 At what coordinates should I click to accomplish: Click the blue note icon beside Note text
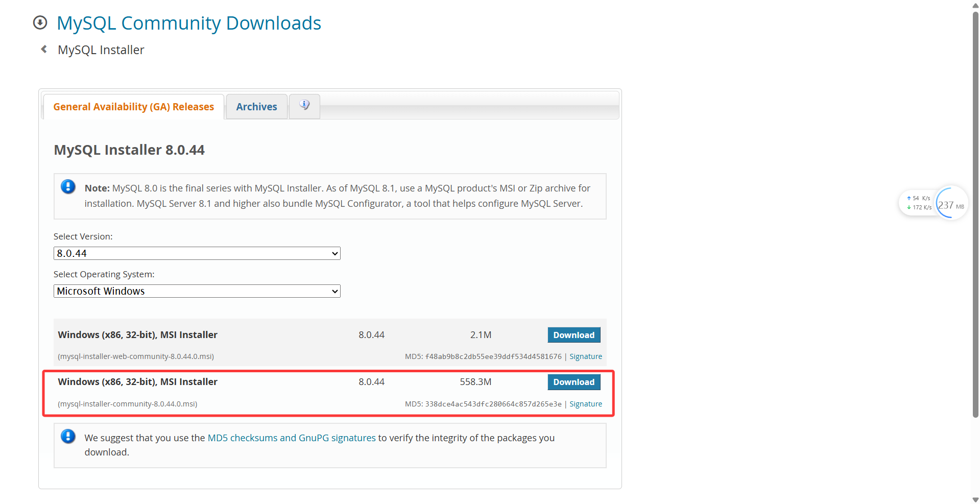(x=68, y=187)
